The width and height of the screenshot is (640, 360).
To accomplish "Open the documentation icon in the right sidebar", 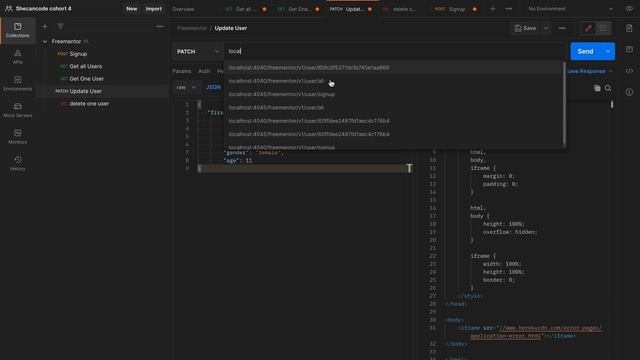I will coord(629,28).
